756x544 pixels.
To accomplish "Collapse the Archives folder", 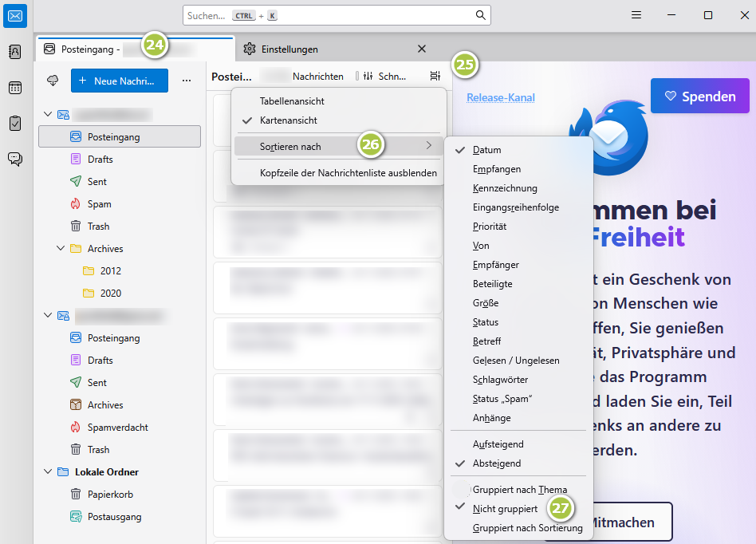I will 60,248.
